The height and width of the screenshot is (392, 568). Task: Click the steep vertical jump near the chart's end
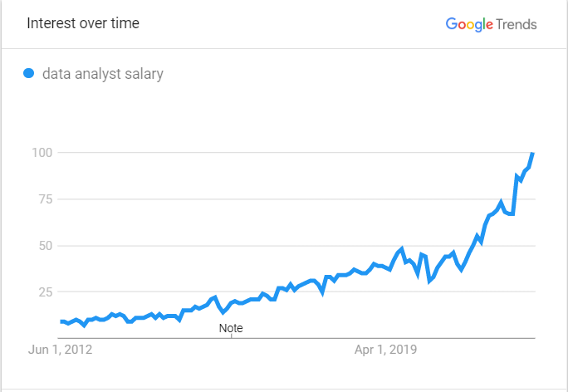(x=515, y=195)
